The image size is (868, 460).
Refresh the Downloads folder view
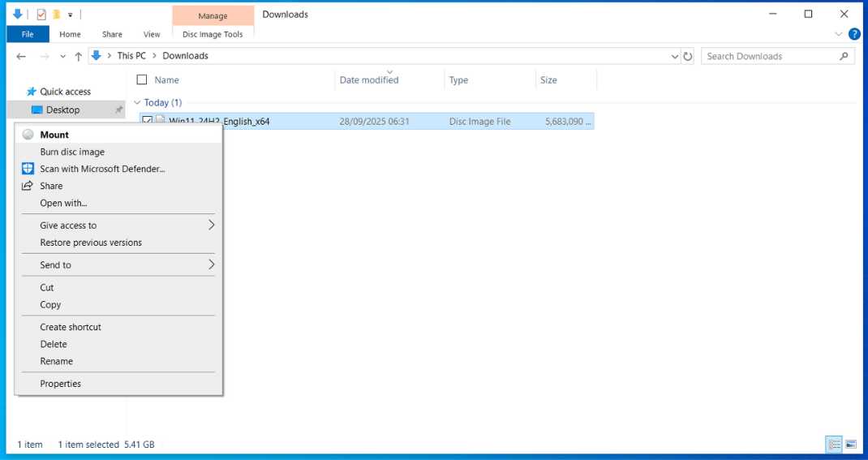tap(688, 56)
